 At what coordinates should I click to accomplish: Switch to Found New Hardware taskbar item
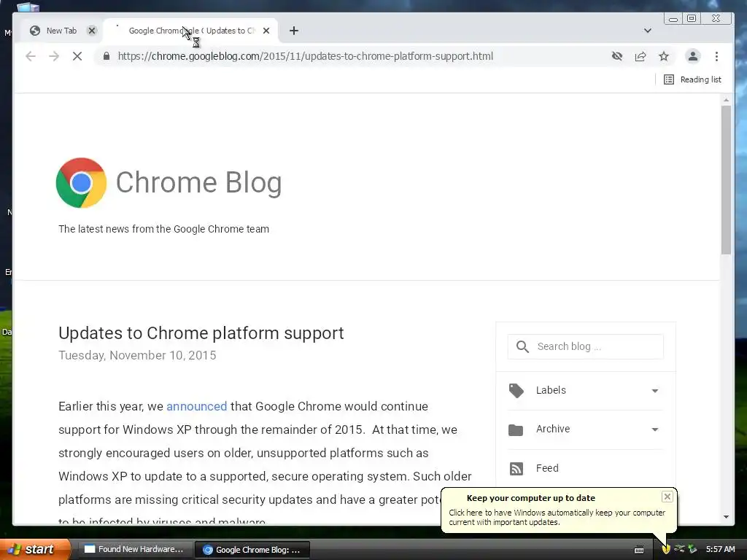(x=134, y=549)
